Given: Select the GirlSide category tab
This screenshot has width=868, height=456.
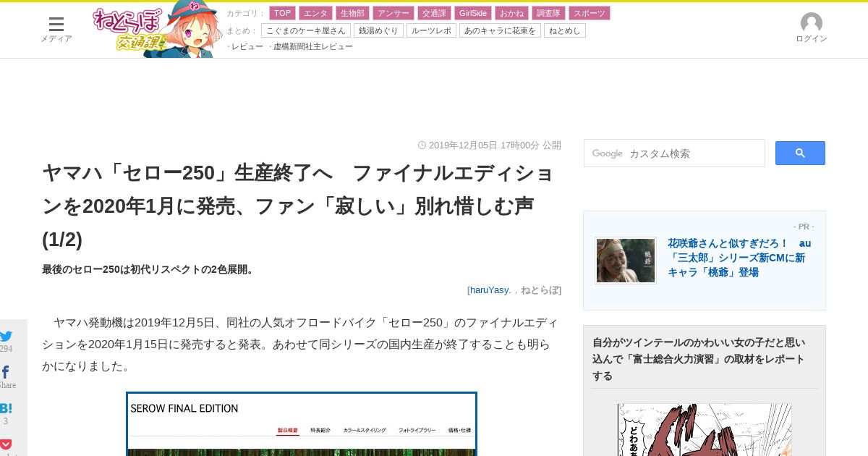Looking at the screenshot, I should [473, 13].
